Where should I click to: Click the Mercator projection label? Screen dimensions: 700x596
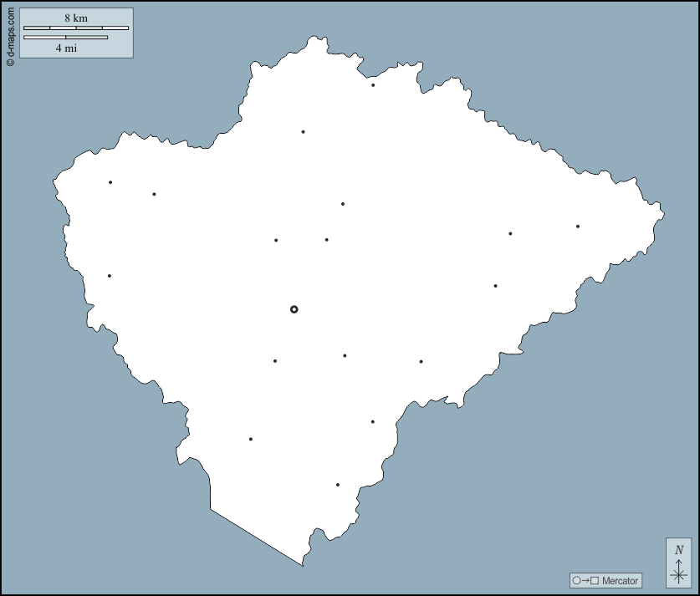620,581
